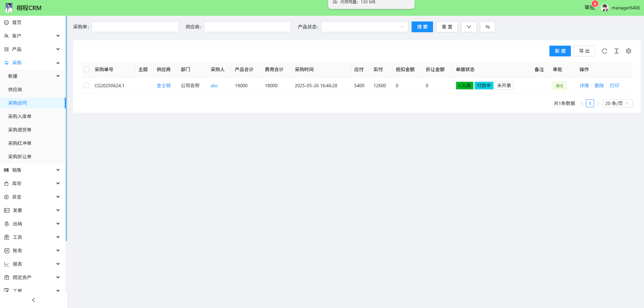Click the green √入库 status tag

(465, 86)
